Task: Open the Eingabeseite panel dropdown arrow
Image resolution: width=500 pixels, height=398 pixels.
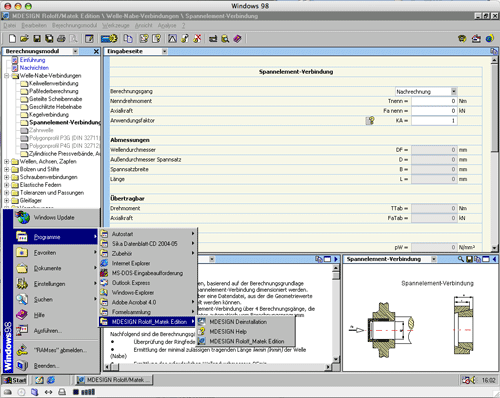Action: (x=164, y=51)
